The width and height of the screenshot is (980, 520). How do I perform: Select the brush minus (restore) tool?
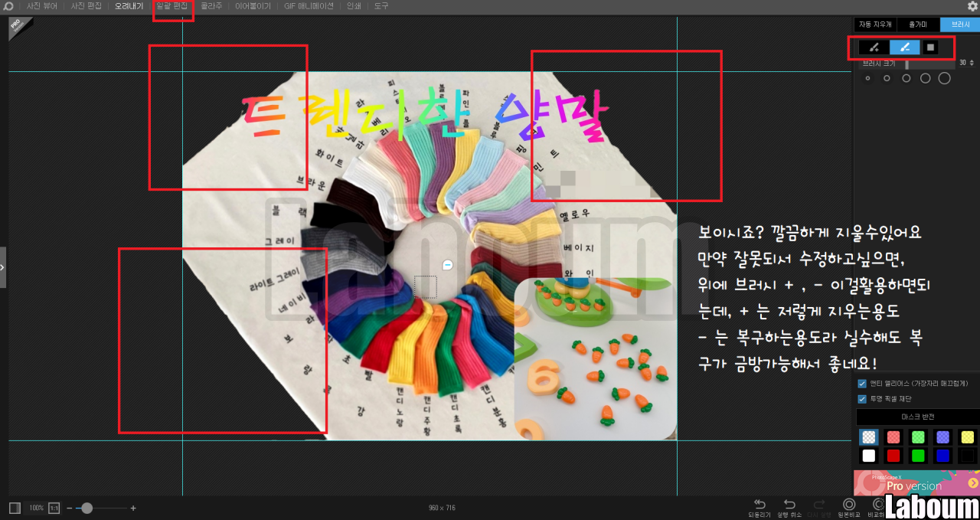905,47
